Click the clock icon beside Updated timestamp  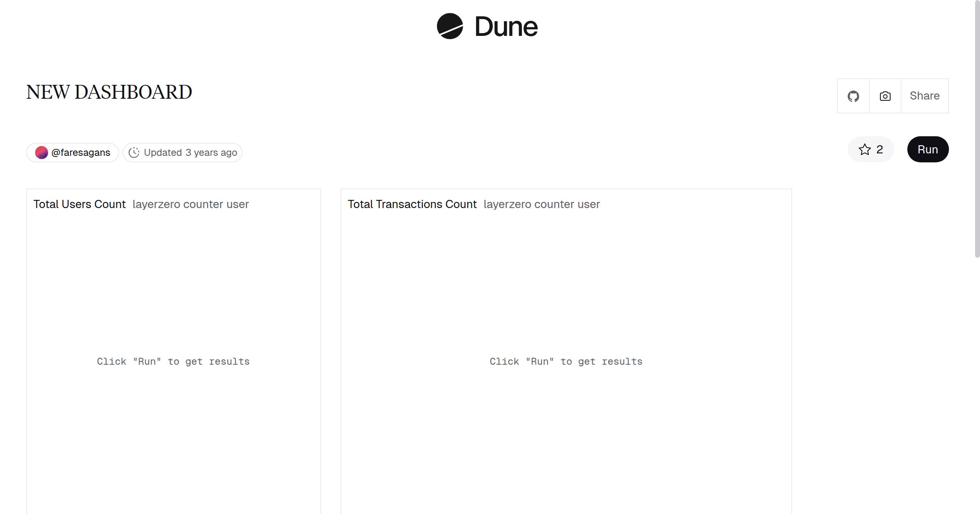point(134,152)
